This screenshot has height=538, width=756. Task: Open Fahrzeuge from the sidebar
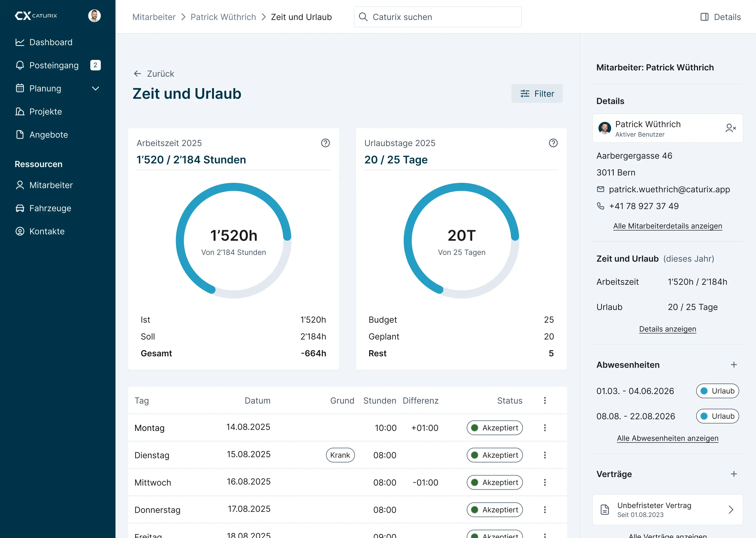(50, 208)
